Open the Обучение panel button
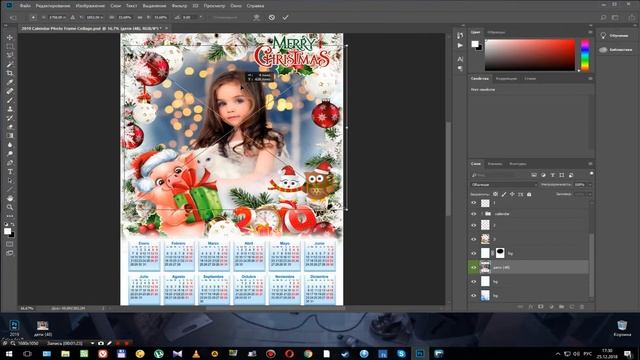640x360 pixels. point(616,36)
